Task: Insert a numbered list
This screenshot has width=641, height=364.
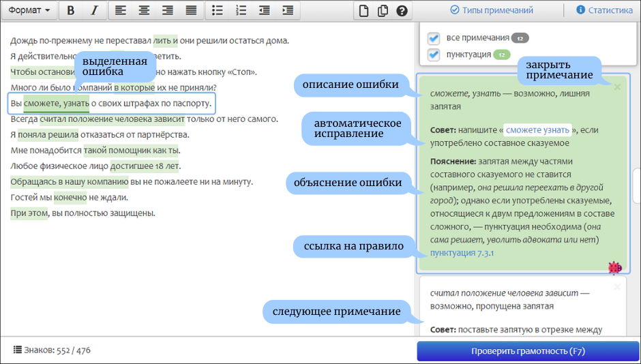Action: point(241,11)
